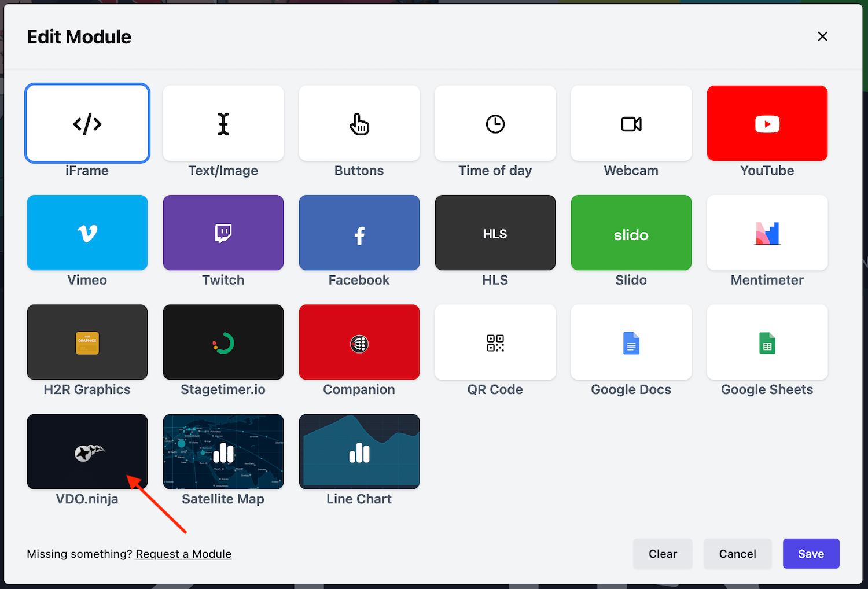Choose the H2R Graphics module
This screenshot has height=589, width=868.
pos(87,342)
